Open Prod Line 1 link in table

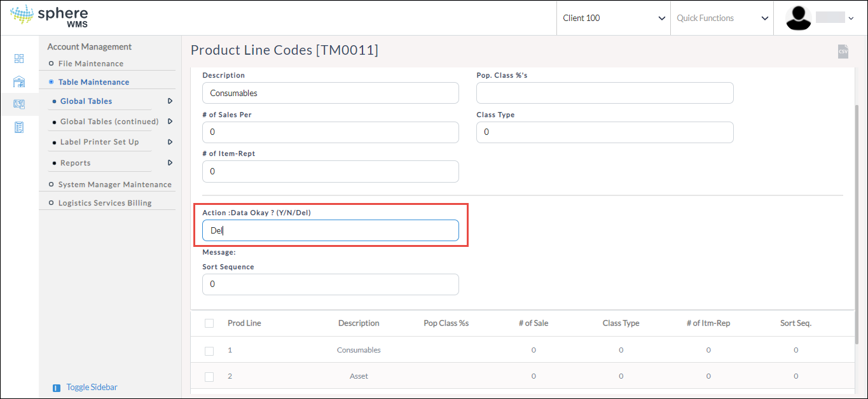[230, 350]
